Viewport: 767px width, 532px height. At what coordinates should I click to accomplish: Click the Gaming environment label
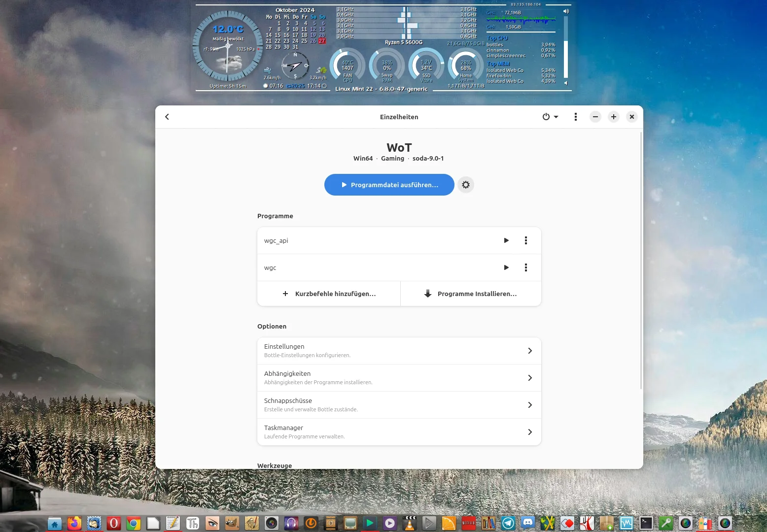pos(392,159)
